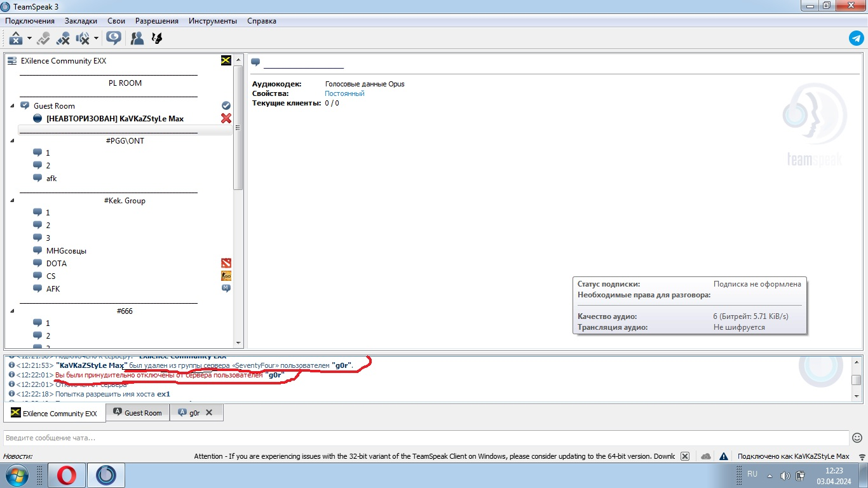The height and width of the screenshot is (488, 868).
Task: Click the CS:GO icon on CS channel
Action: [x=226, y=276]
